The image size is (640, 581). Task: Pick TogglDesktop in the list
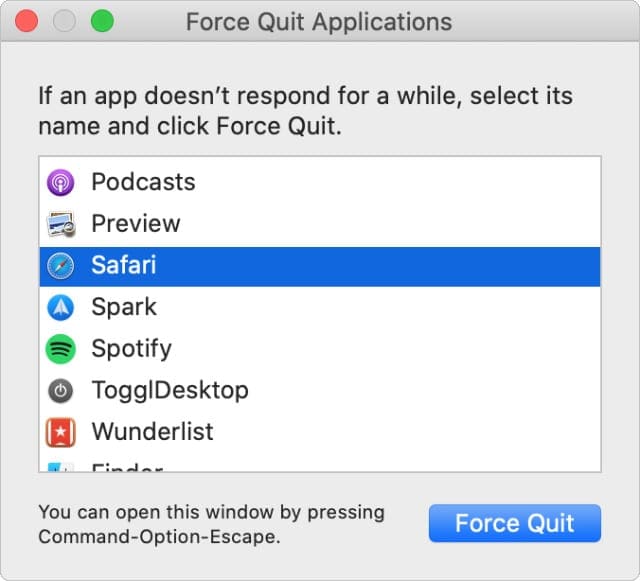coord(170,390)
